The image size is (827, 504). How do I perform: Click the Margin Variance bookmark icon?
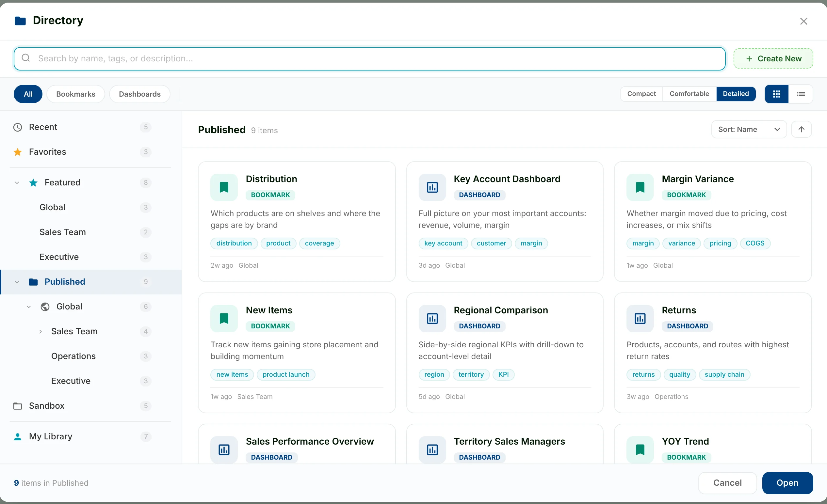pos(640,187)
